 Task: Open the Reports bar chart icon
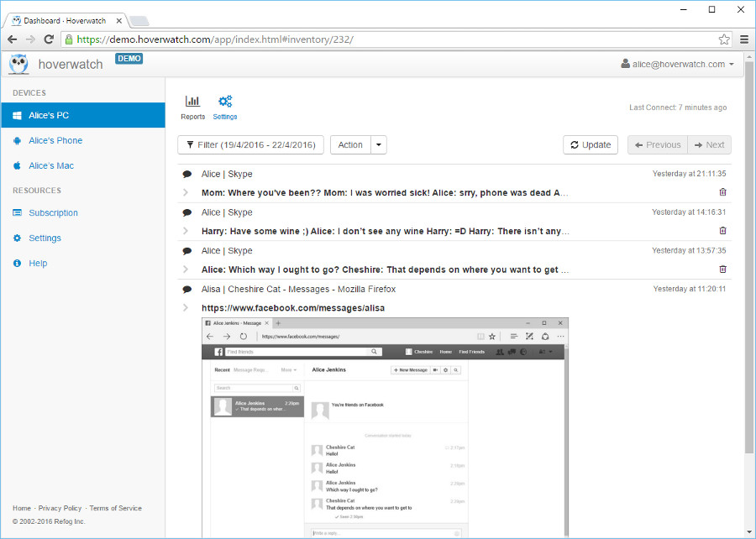click(192, 102)
